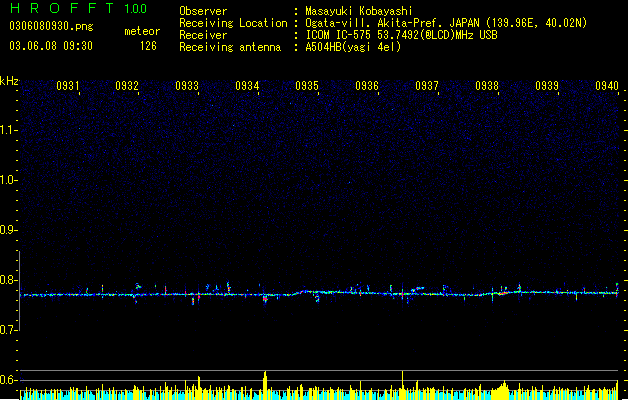Click the receiver value ICOM IC-575 53.7492 MHz USB
This screenshot has height=400, width=629.
pyautogui.click(x=402, y=35)
